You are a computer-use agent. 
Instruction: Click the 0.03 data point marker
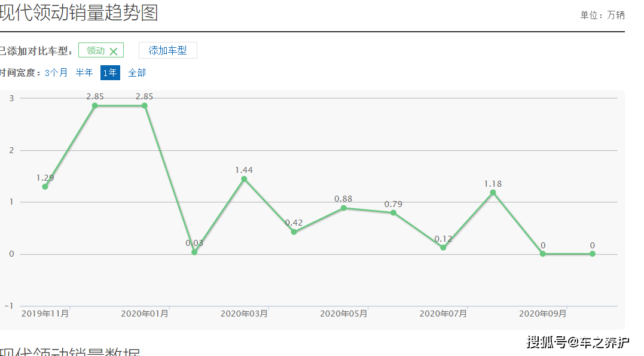[x=194, y=252]
